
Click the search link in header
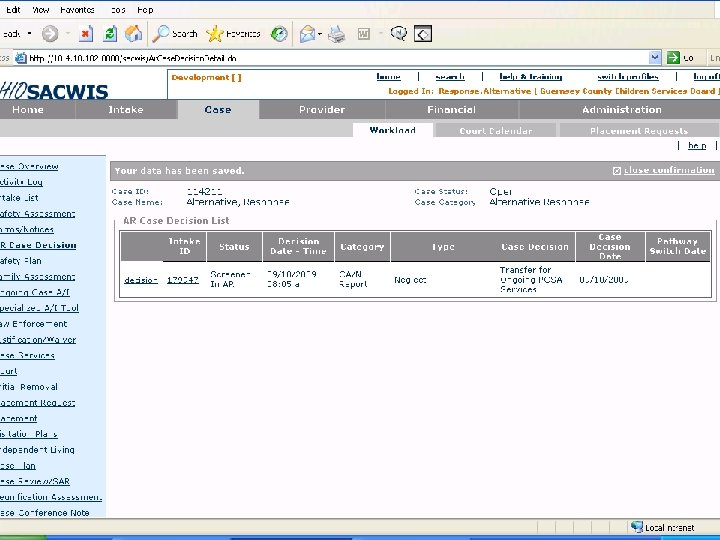450,77
